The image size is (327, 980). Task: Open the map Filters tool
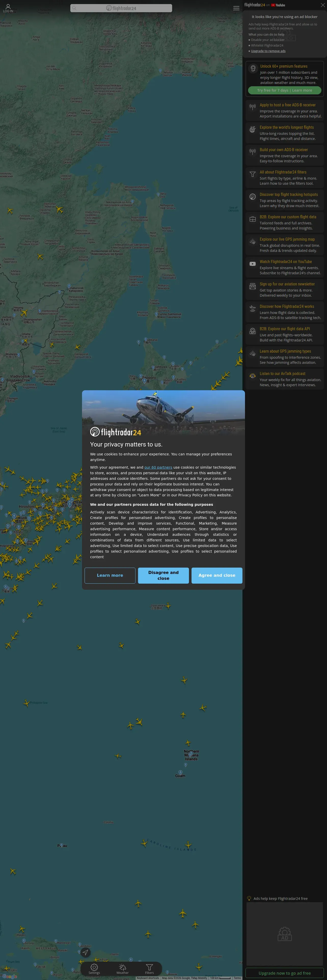coord(149,969)
